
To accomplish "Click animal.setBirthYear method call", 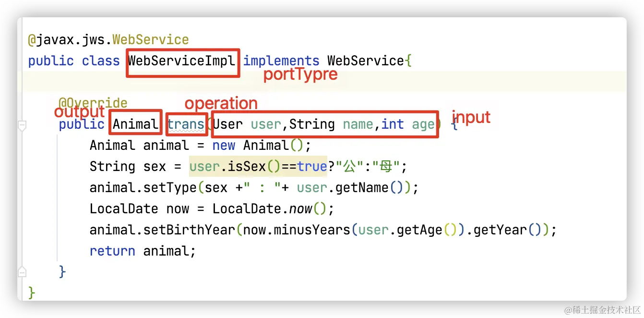I will click(x=162, y=230).
